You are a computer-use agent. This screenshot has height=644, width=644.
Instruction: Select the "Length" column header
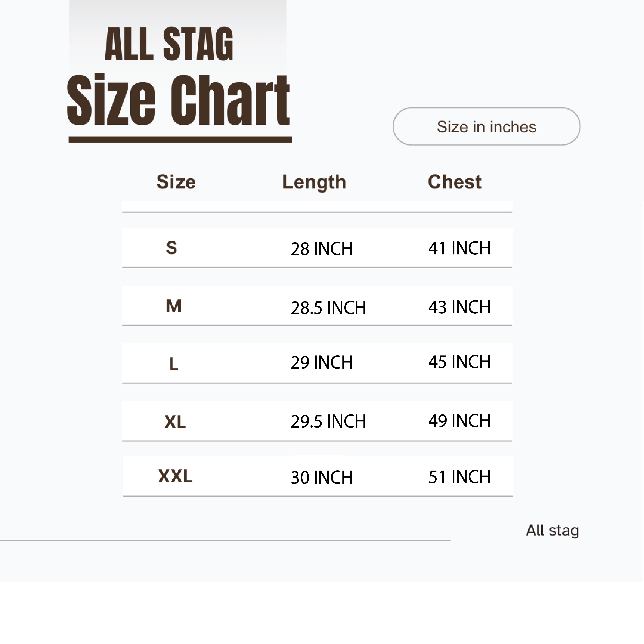click(x=314, y=182)
